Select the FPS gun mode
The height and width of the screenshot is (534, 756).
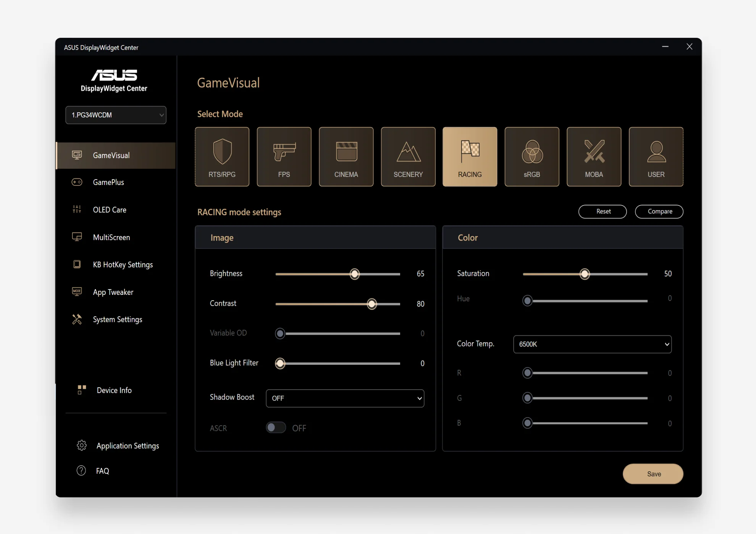284,157
